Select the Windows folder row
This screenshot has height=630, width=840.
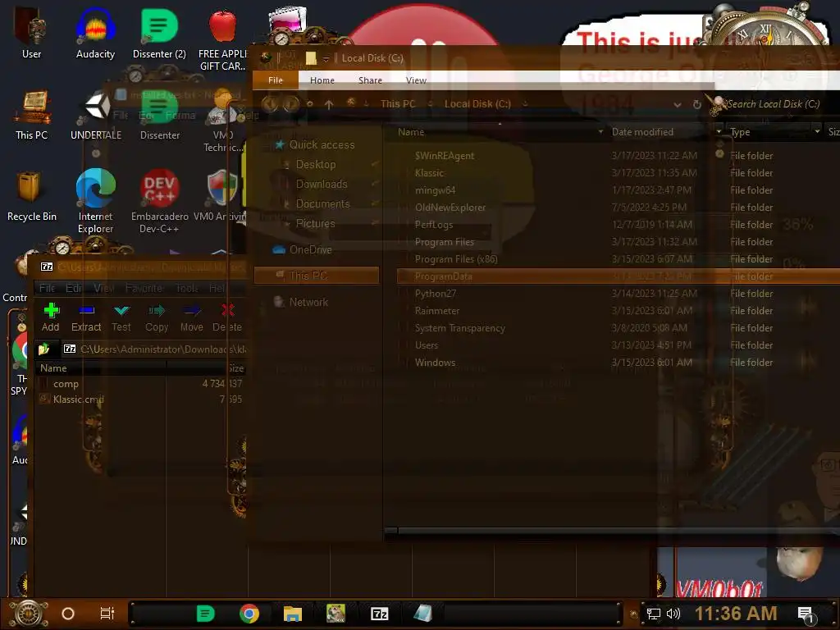[x=619, y=363]
